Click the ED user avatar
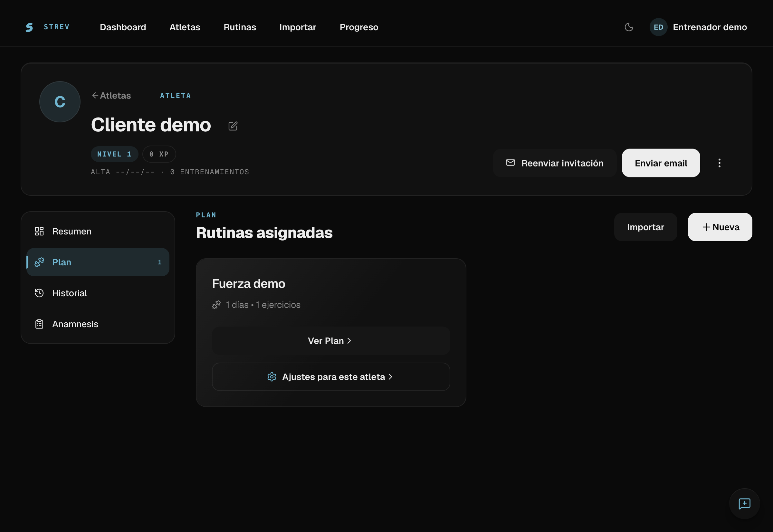This screenshot has height=532, width=773. pos(658,27)
